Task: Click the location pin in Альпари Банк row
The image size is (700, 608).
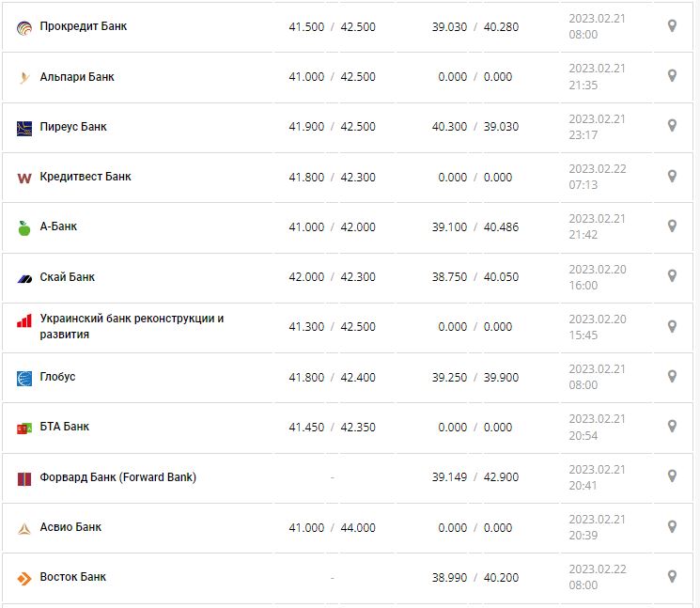Action: pyautogui.click(x=672, y=76)
